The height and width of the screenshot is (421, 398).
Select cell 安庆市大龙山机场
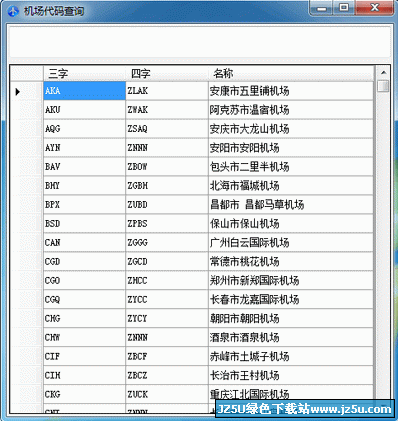coord(291,129)
